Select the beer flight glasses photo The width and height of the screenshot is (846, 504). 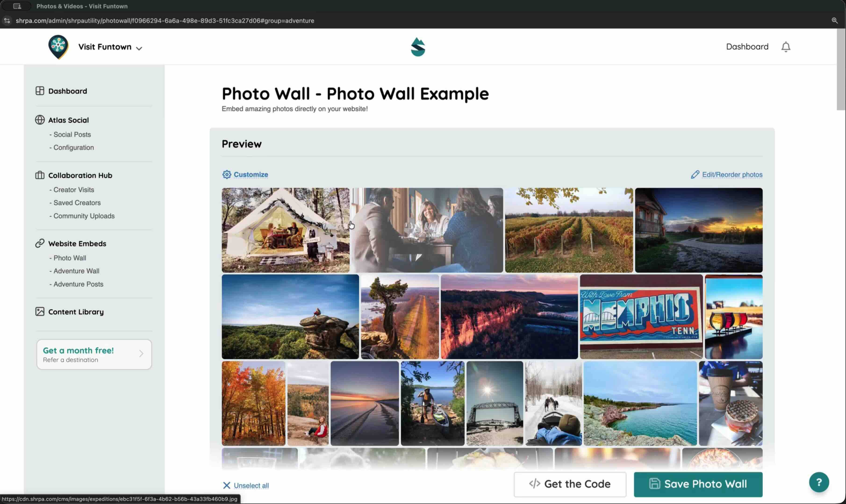[734, 316]
